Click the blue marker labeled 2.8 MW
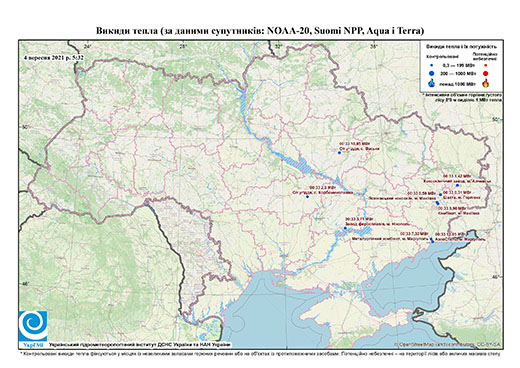The image size is (520, 368). 307,197
